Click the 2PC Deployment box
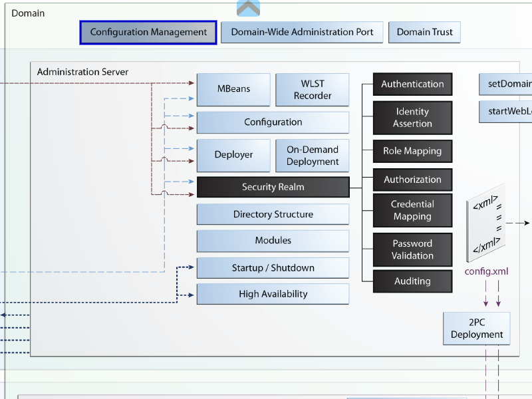The height and width of the screenshot is (399, 532). point(477,329)
